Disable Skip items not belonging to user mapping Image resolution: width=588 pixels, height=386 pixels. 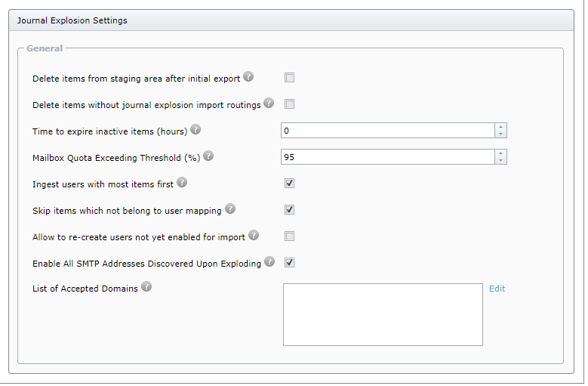pyautogui.click(x=290, y=210)
